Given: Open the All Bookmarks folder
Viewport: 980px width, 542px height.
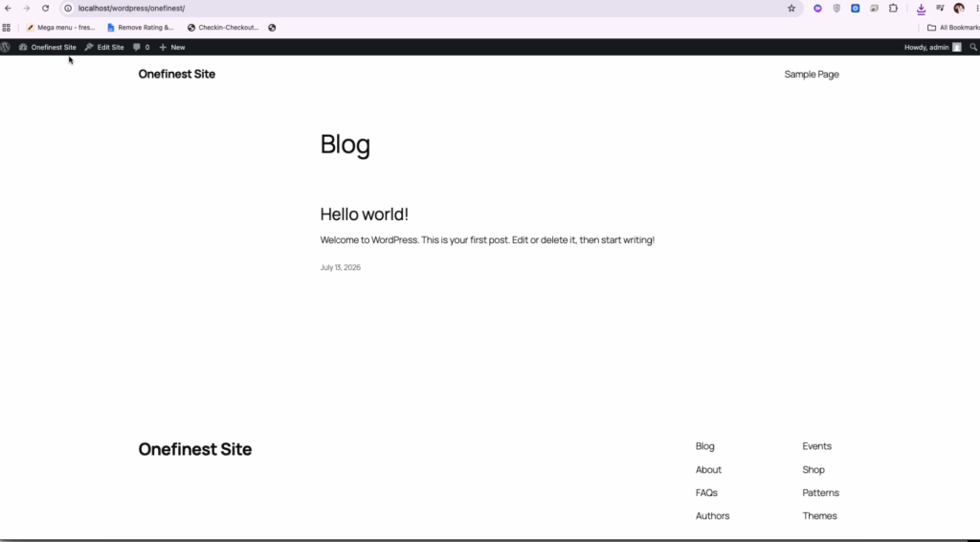Looking at the screenshot, I should pyautogui.click(x=953, y=28).
